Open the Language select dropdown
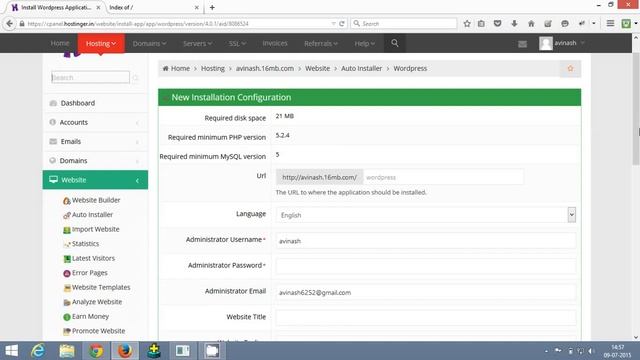 (x=426, y=215)
